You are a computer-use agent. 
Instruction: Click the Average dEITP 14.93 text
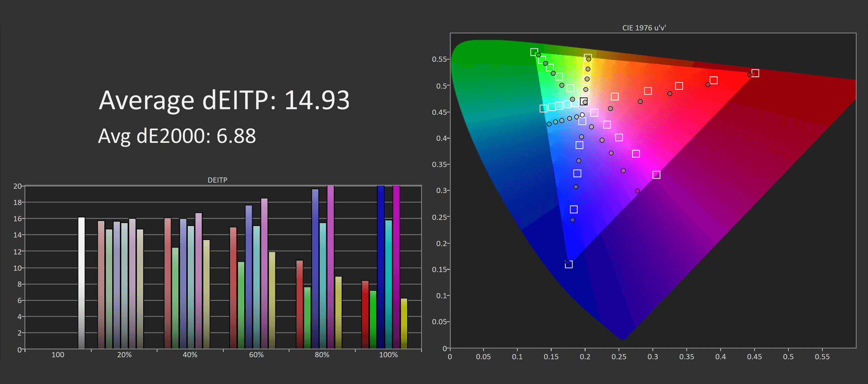[224, 100]
